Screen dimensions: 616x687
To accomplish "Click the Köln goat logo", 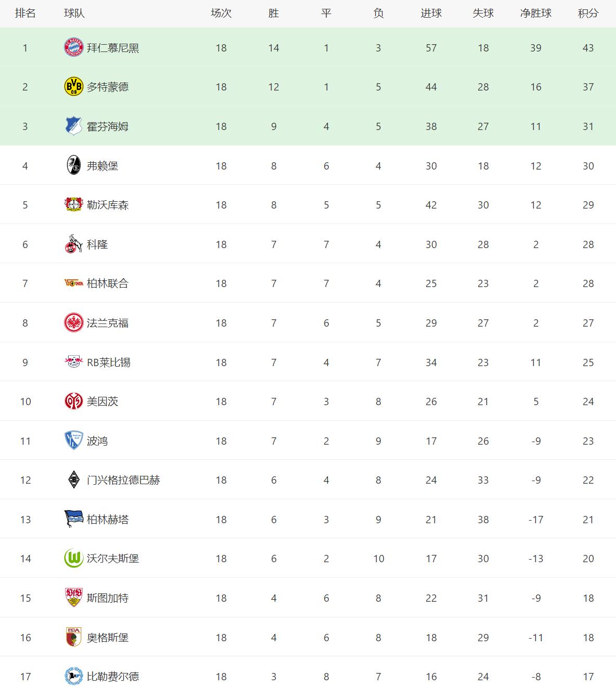I will click(73, 244).
